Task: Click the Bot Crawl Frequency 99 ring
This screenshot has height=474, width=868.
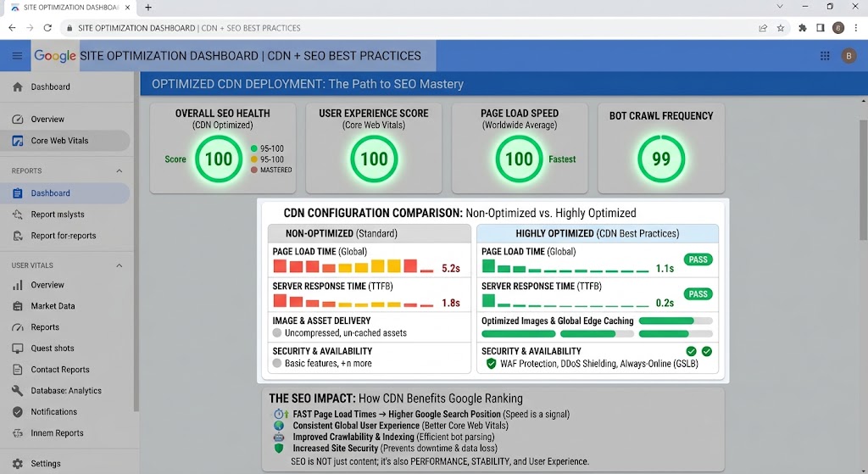Action: (x=661, y=159)
